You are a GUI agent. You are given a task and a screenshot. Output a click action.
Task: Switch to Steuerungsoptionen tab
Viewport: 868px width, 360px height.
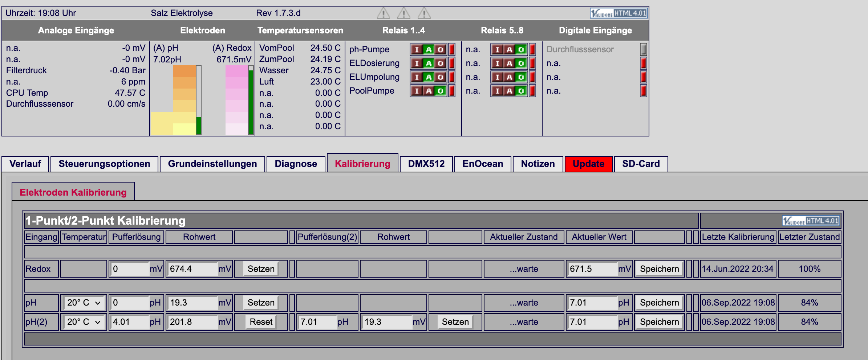click(x=105, y=164)
